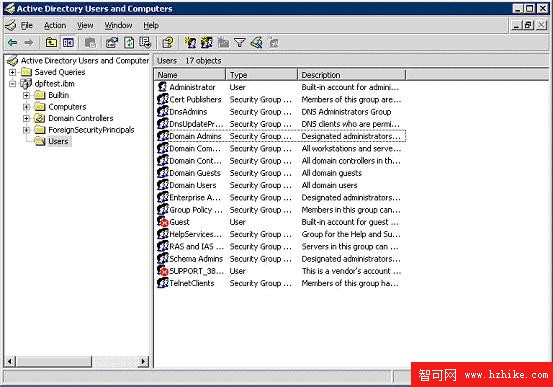Select the Administrator user icon
This screenshot has height=387, width=553.
[163, 87]
